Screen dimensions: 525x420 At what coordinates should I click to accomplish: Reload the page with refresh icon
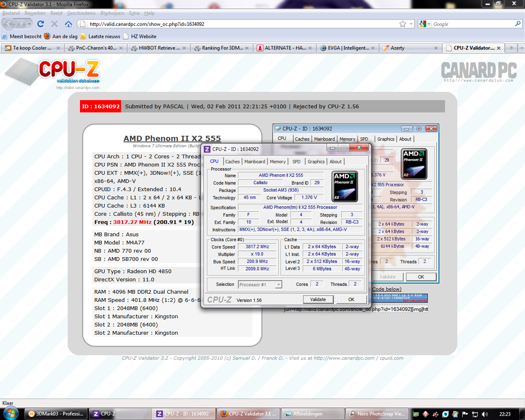[41, 24]
